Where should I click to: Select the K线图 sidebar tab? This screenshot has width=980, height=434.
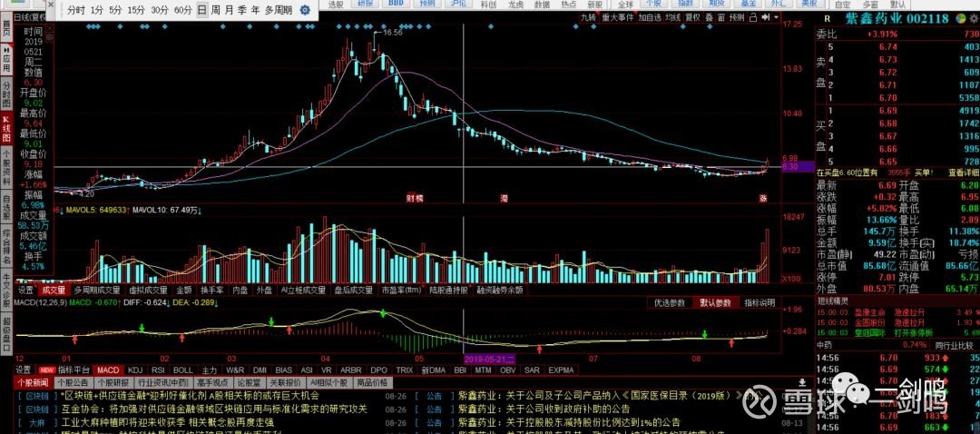[6, 129]
